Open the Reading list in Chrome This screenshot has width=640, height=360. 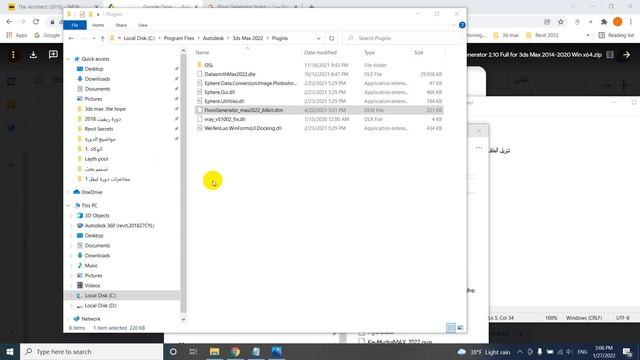pos(616,36)
